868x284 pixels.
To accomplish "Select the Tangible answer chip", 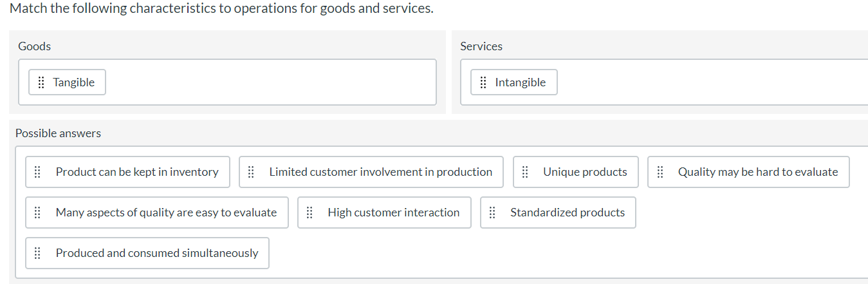I will [73, 82].
